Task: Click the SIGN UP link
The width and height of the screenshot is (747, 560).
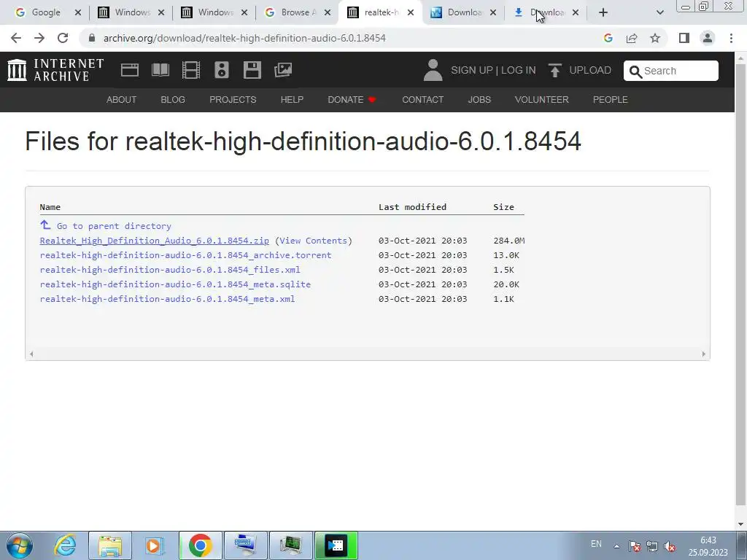Action: [x=472, y=70]
